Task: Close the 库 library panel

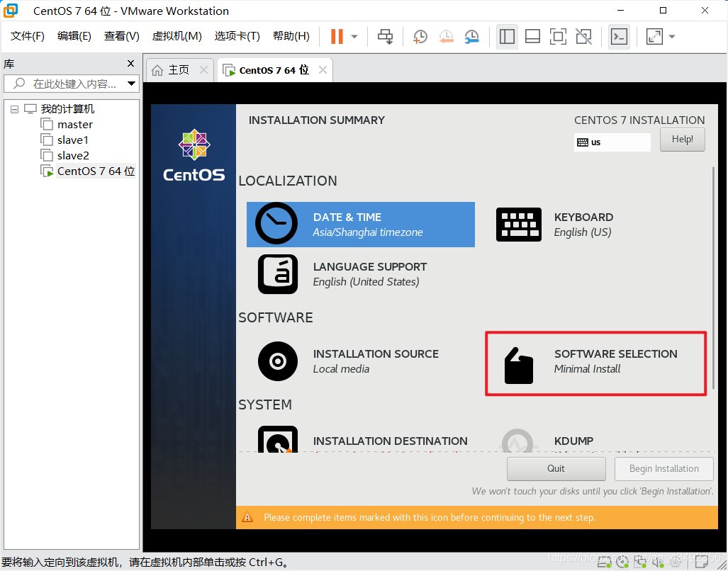Action: tap(131, 64)
